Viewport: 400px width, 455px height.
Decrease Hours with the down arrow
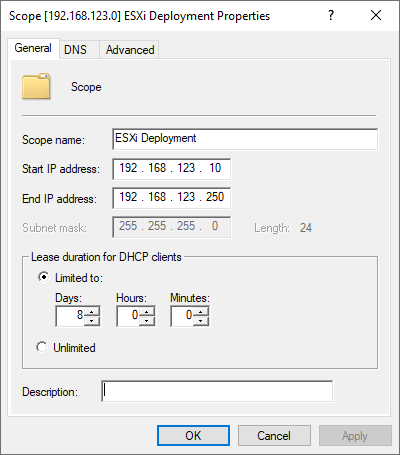(x=147, y=321)
